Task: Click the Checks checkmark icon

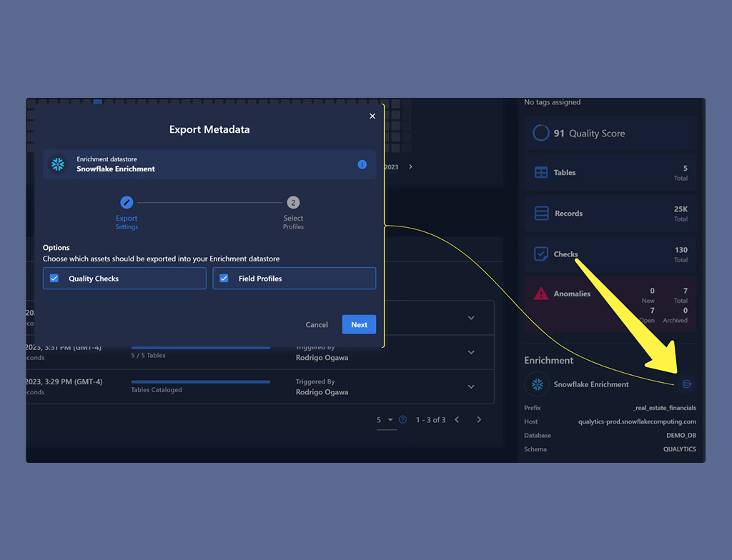Action: tap(541, 254)
